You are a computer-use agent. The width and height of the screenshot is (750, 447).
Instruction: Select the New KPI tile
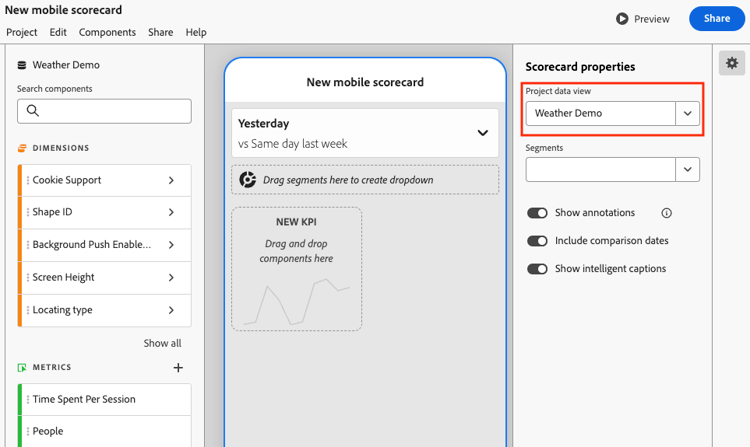[x=297, y=268]
